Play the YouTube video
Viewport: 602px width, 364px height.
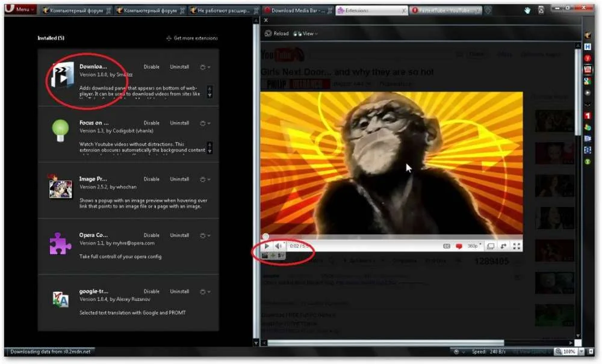tap(267, 246)
